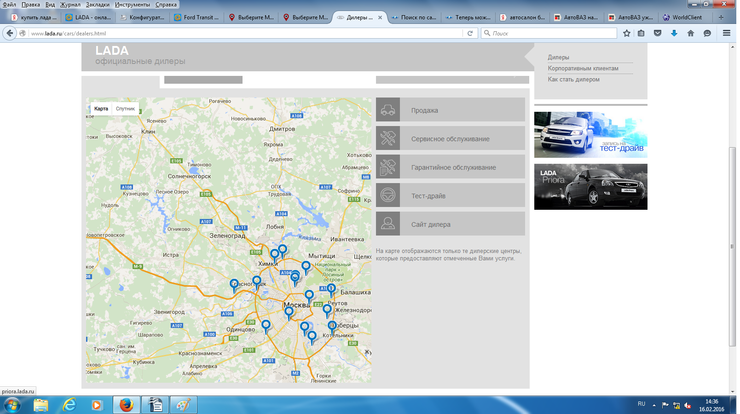This screenshot has height=414, width=740.
Task: Click the Поиск search field
Action: point(549,34)
